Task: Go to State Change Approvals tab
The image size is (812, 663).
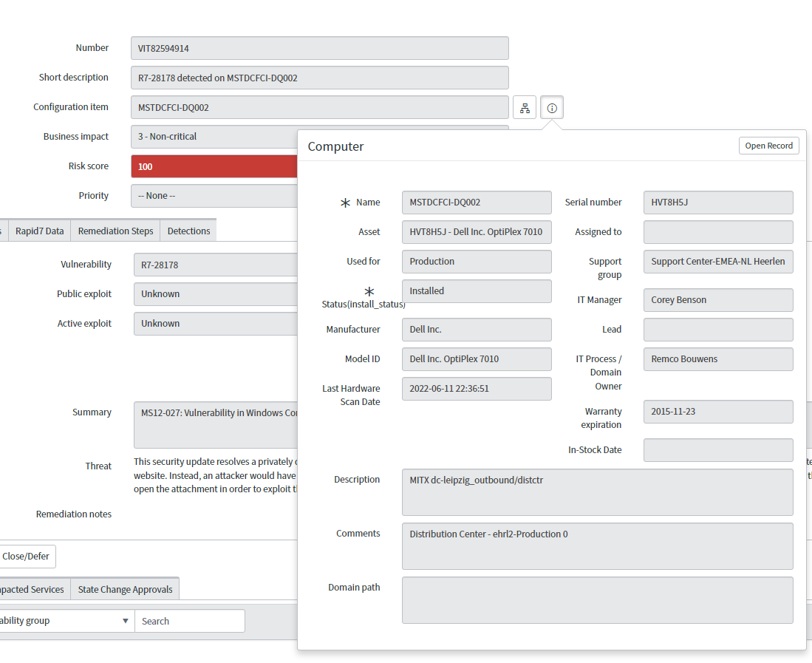Action: click(x=125, y=590)
